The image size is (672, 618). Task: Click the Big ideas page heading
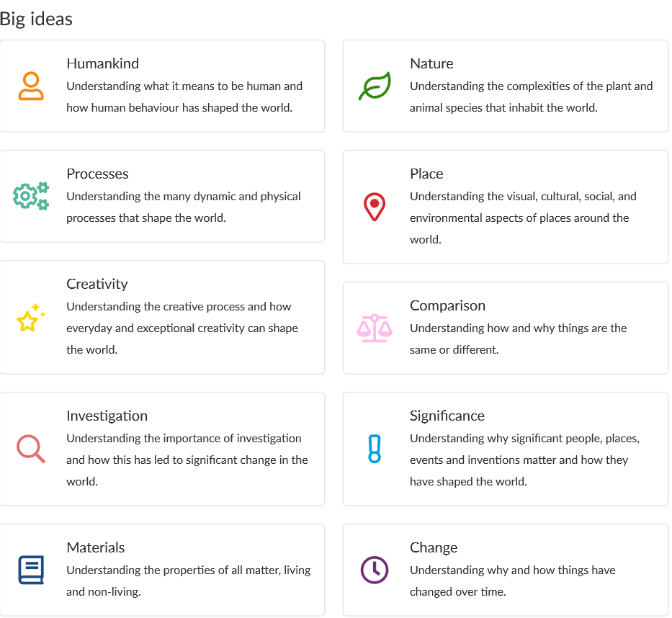coord(36,19)
